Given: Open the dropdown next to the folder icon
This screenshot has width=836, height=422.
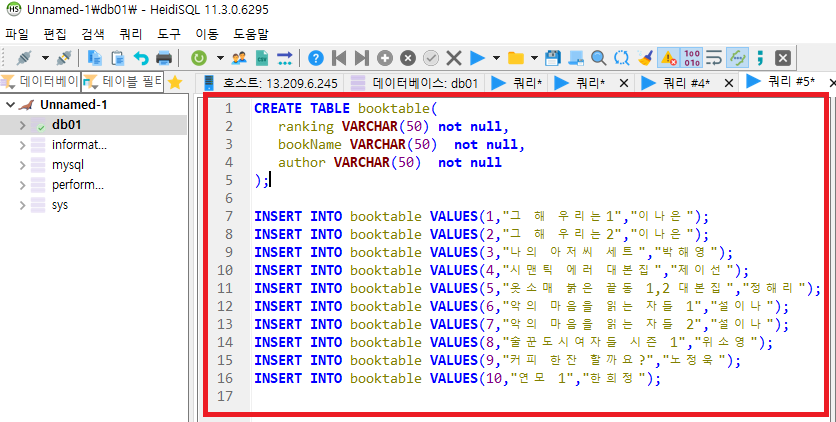Looking at the screenshot, I should point(534,58).
